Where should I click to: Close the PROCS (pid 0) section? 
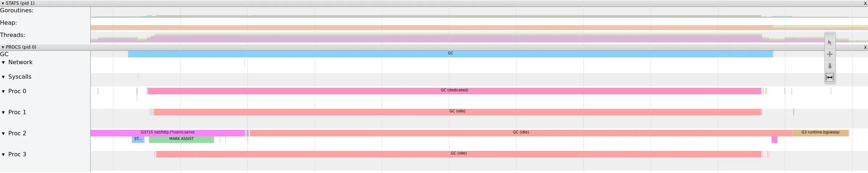pyautogui.click(x=865, y=47)
